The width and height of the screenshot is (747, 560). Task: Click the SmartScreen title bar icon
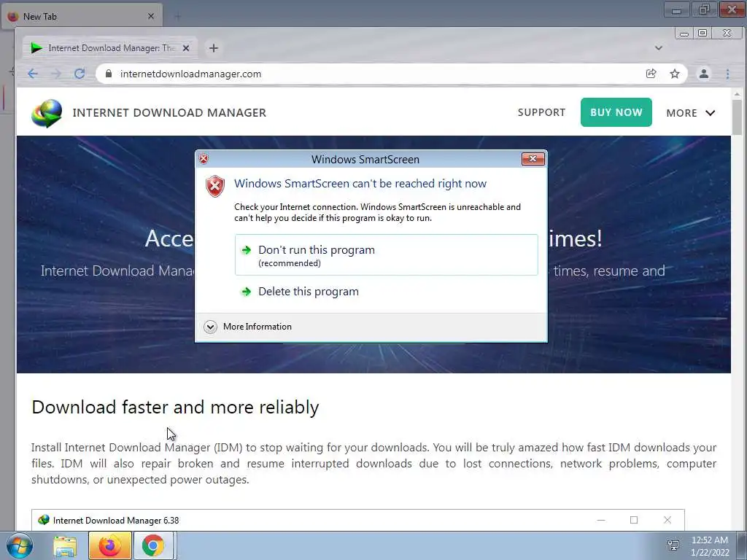(x=204, y=159)
